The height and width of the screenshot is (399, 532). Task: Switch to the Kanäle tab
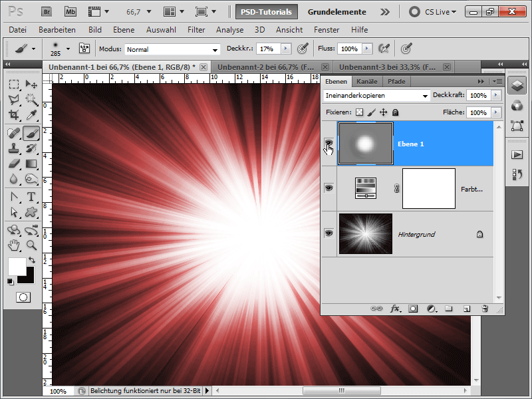click(x=367, y=81)
